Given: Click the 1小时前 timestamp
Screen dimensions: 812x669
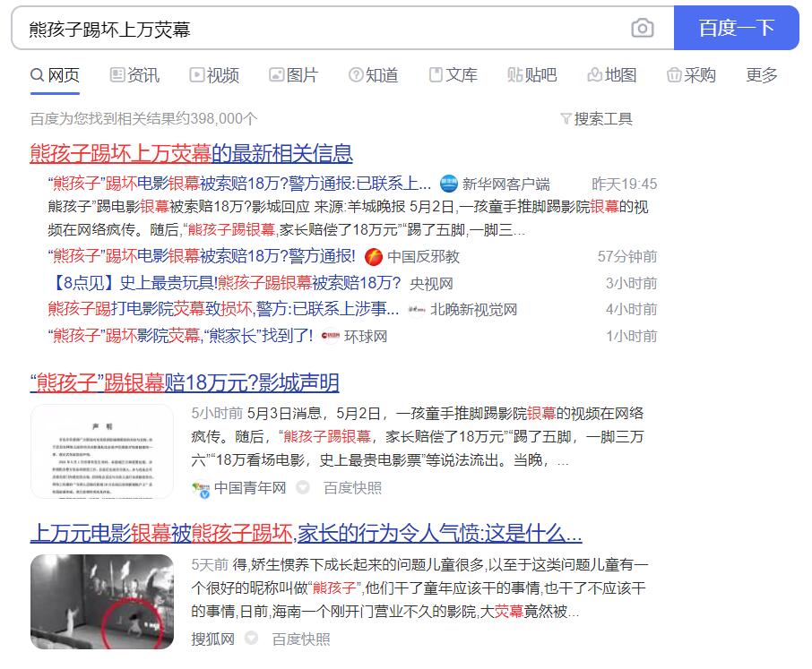Looking at the screenshot, I should point(631,336).
